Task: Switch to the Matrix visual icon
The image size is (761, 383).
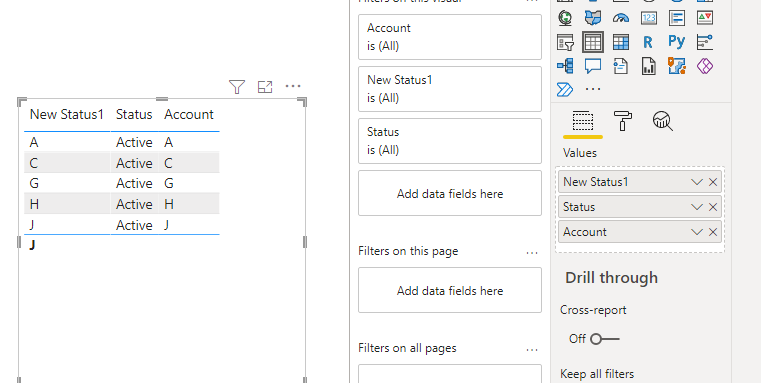Action: (x=621, y=42)
